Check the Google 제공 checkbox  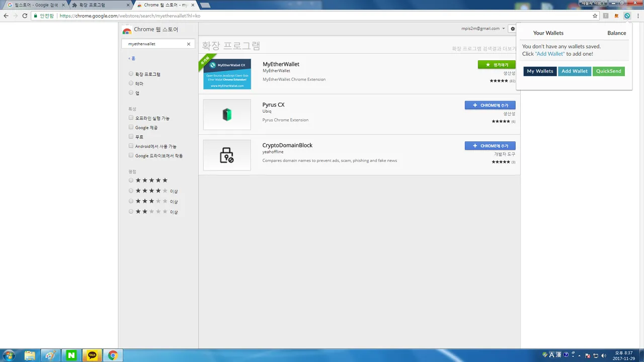(131, 127)
